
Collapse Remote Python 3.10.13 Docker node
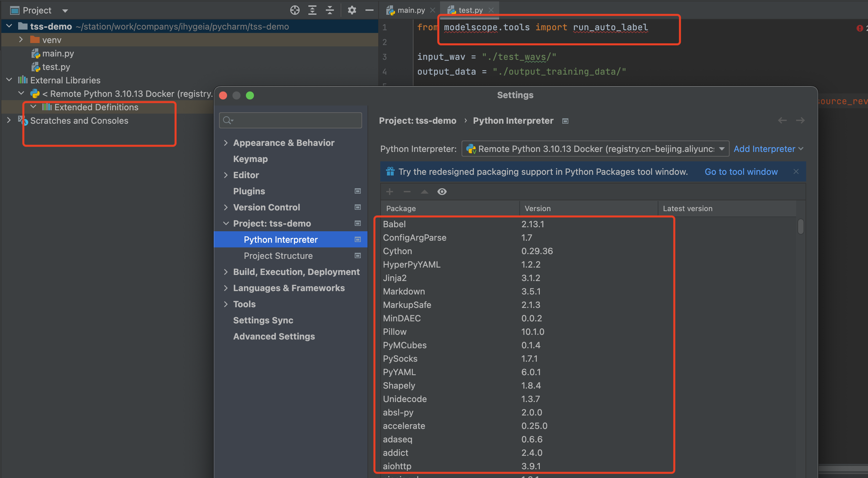tap(21, 93)
